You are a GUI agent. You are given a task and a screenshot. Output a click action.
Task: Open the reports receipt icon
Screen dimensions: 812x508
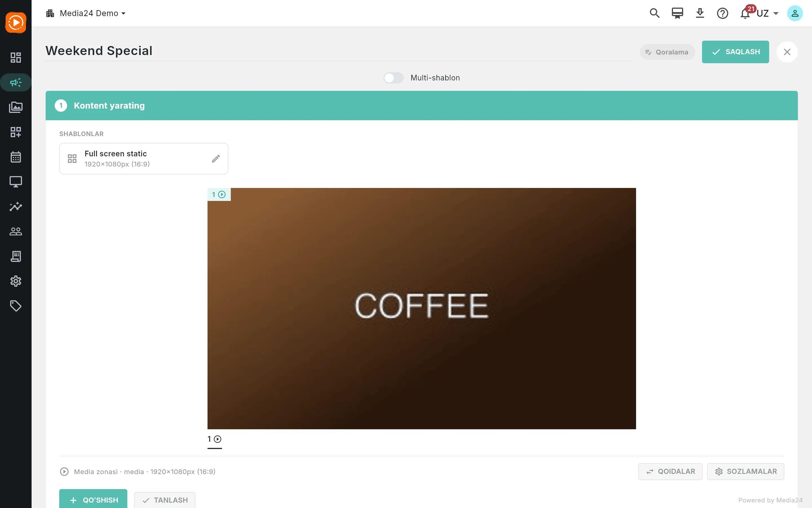pyautogui.click(x=16, y=256)
